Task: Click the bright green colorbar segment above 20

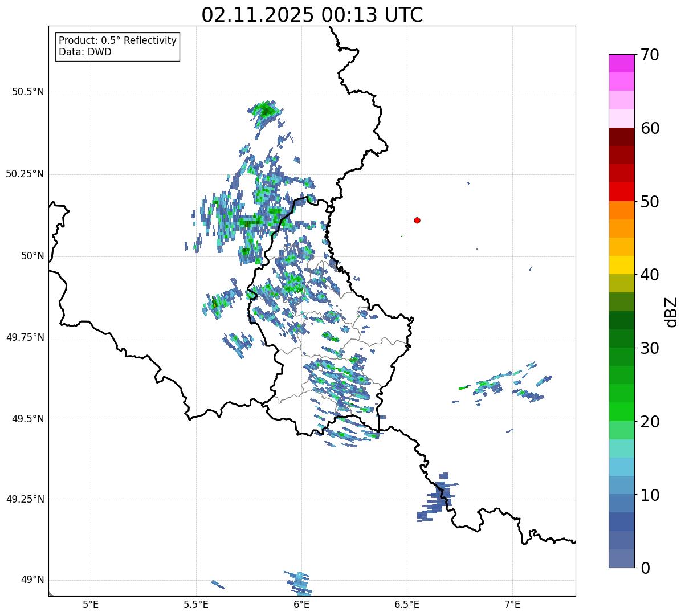Action: tap(621, 412)
